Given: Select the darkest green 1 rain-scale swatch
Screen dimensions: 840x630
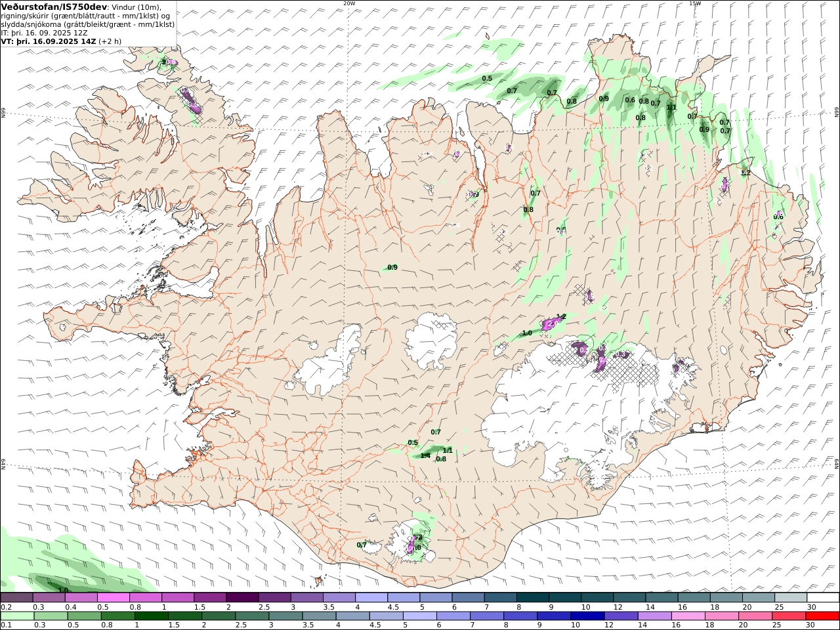Looking at the screenshot, I should click(x=152, y=616).
